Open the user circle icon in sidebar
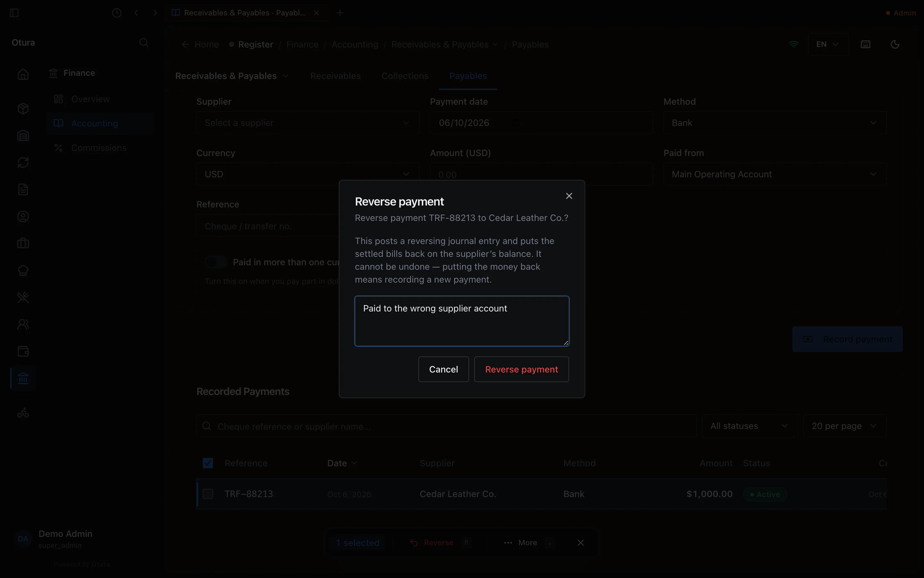This screenshot has width=924, height=578. pos(23,217)
